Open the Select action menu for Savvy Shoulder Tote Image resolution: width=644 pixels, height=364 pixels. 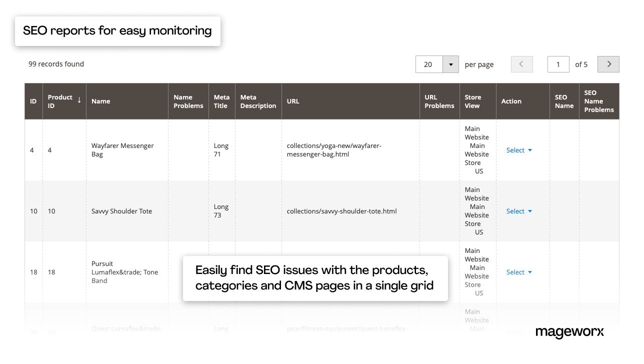coord(515,211)
